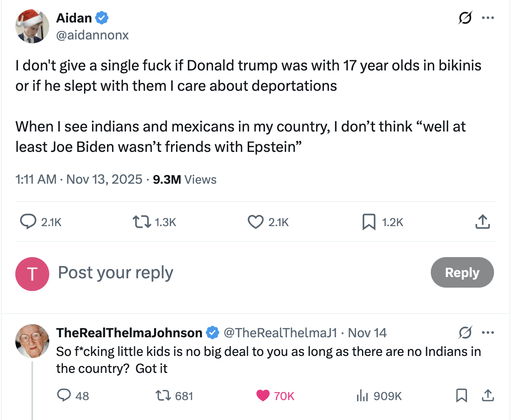Screen dimensions: 511x420
Task: Like Aidan's main post
Action: point(255,221)
